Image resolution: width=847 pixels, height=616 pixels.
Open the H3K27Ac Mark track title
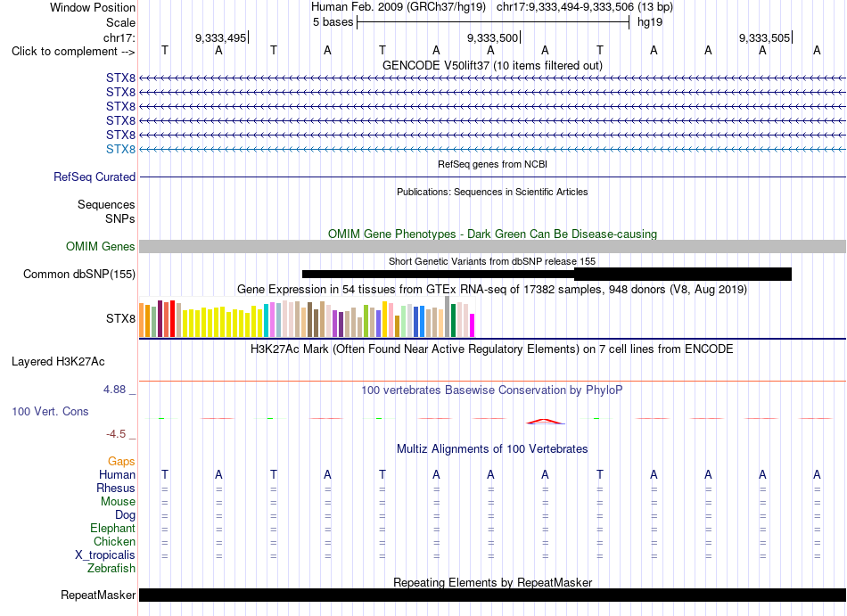point(492,349)
